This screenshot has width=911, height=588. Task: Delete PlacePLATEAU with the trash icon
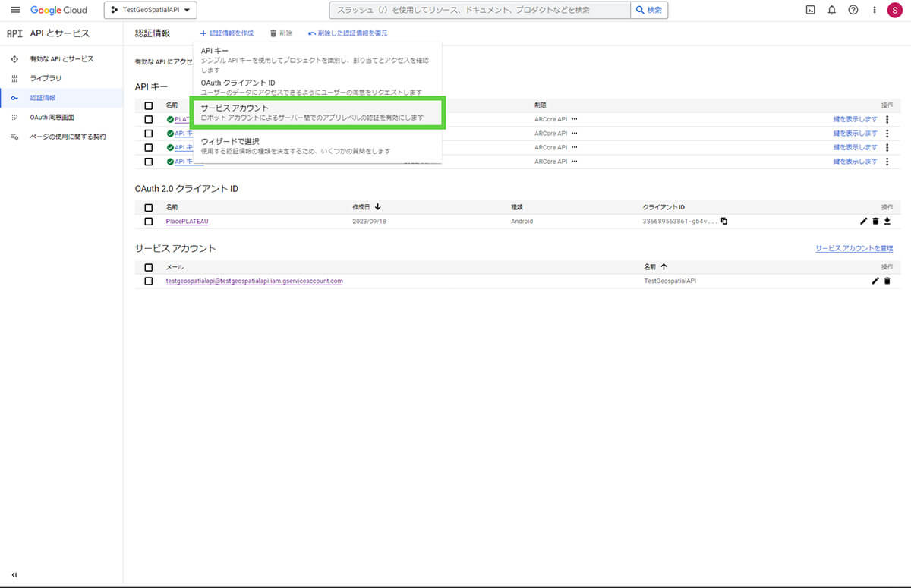coord(875,221)
